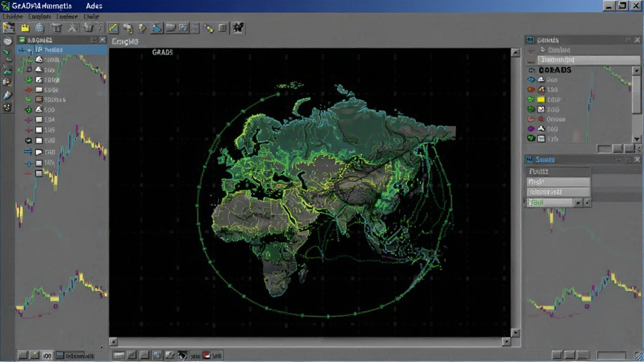Click the labeled button in bottom-left status bar
Viewport: 644px width, 362px height.
point(75,356)
